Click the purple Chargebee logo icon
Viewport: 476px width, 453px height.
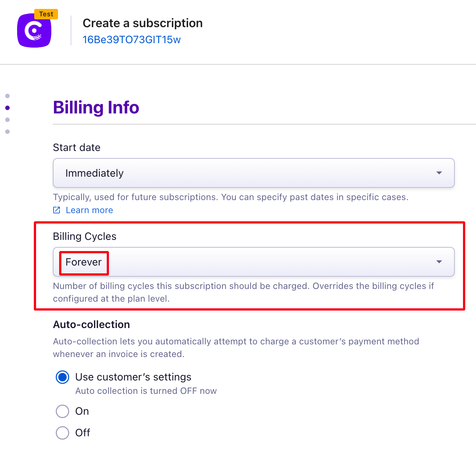[34, 31]
